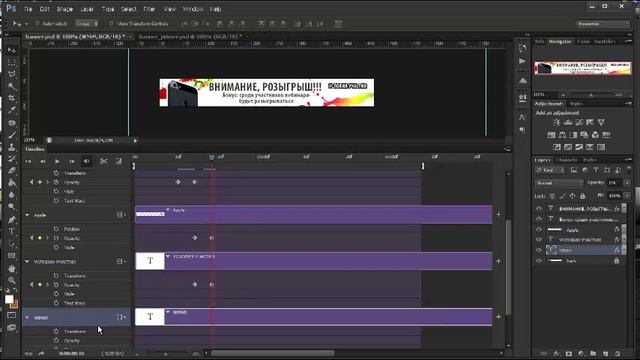Select the Magic Wand tool
The width and height of the screenshot is (640, 360).
12,86
